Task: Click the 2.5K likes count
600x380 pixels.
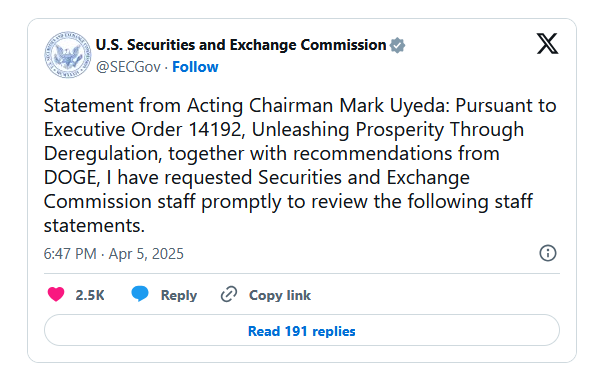Action: click(x=90, y=295)
